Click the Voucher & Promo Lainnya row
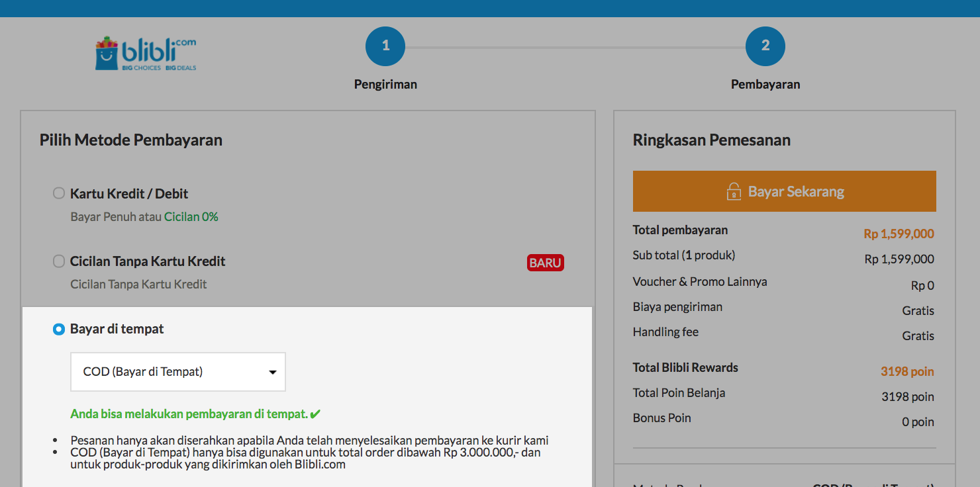980x487 pixels. tap(700, 282)
